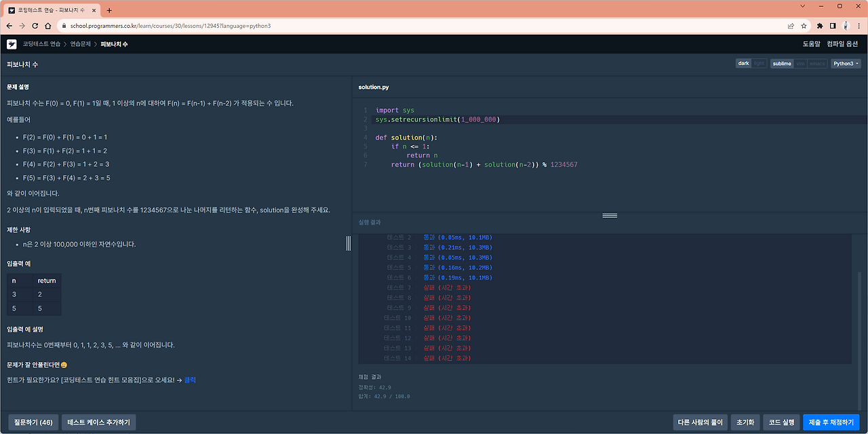Click the F(5) = F(3) + F(4) list item

click(66, 178)
